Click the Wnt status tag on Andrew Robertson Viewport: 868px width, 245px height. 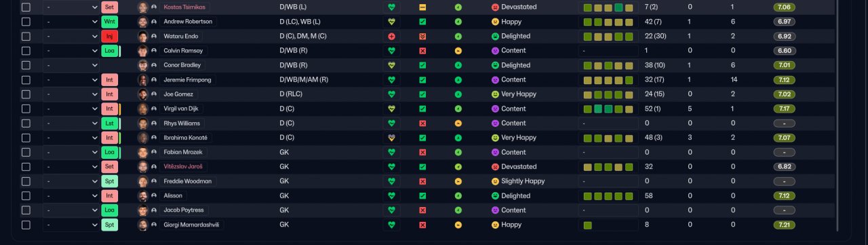click(x=109, y=22)
